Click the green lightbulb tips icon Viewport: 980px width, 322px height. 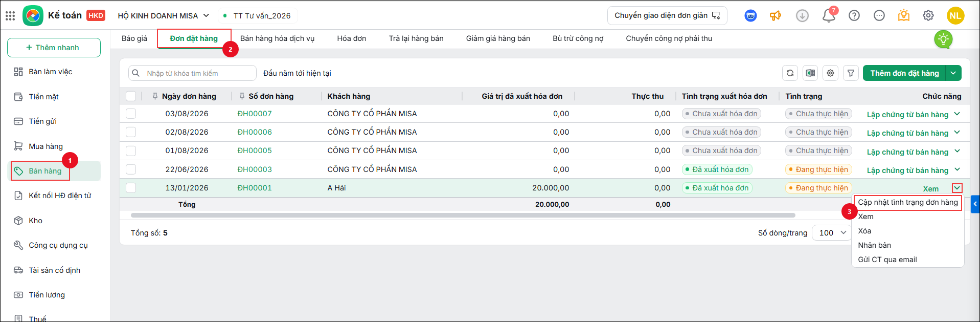pos(943,39)
